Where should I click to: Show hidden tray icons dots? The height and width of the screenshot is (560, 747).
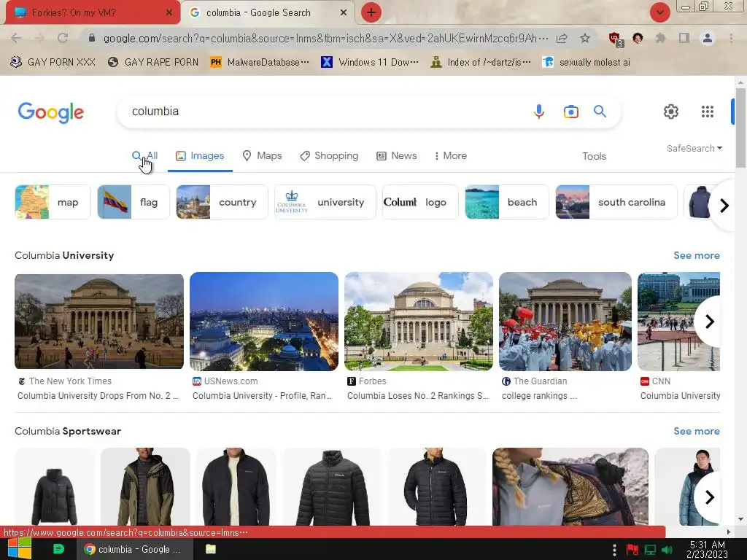coord(614,550)
